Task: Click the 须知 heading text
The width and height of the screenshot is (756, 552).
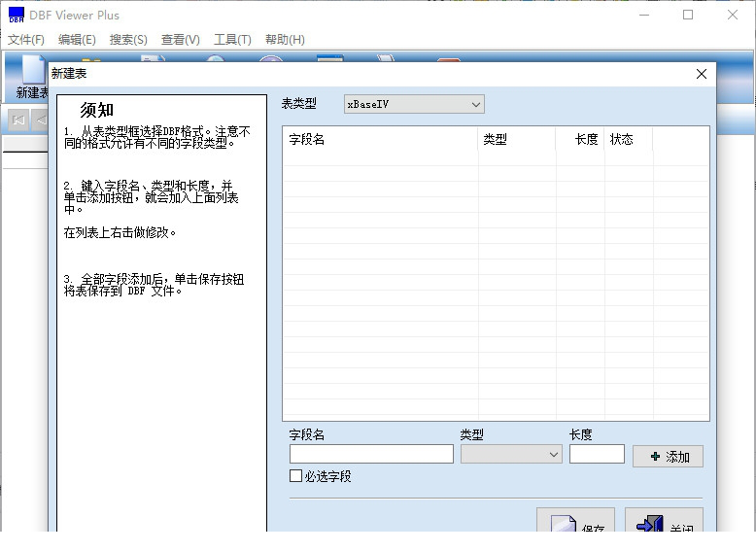Action: 97,111
